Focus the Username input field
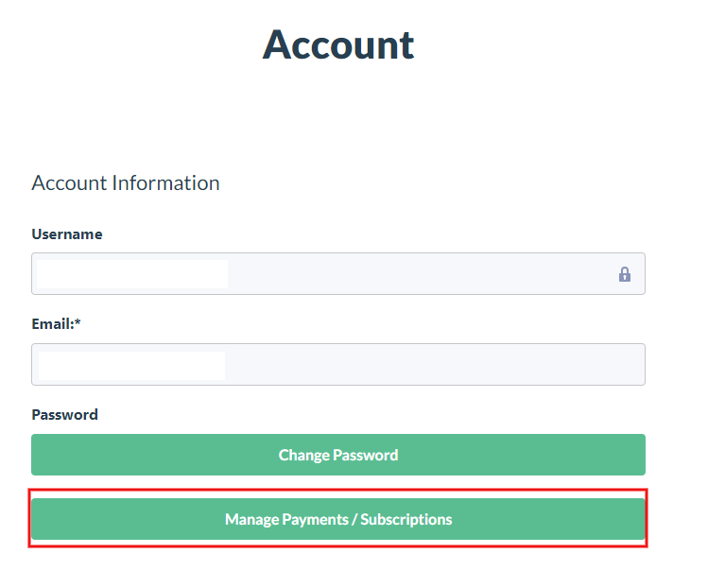 coord(337,274)
